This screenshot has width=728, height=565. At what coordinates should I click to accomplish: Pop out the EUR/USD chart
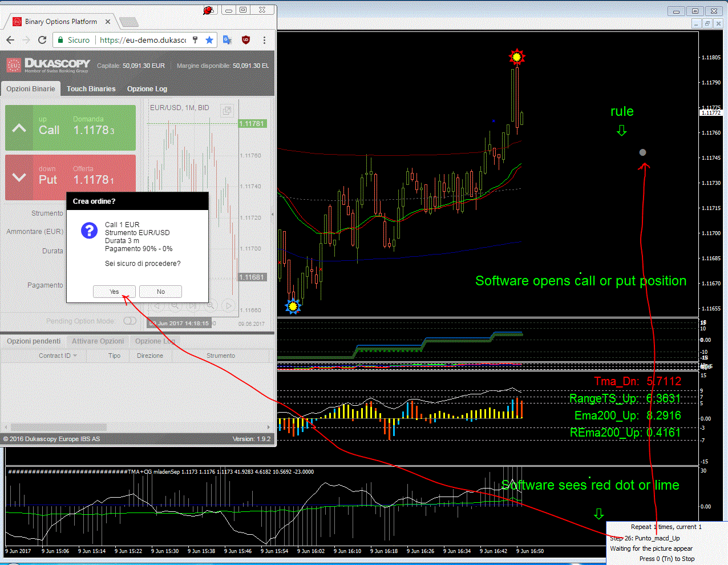point(227,110)
